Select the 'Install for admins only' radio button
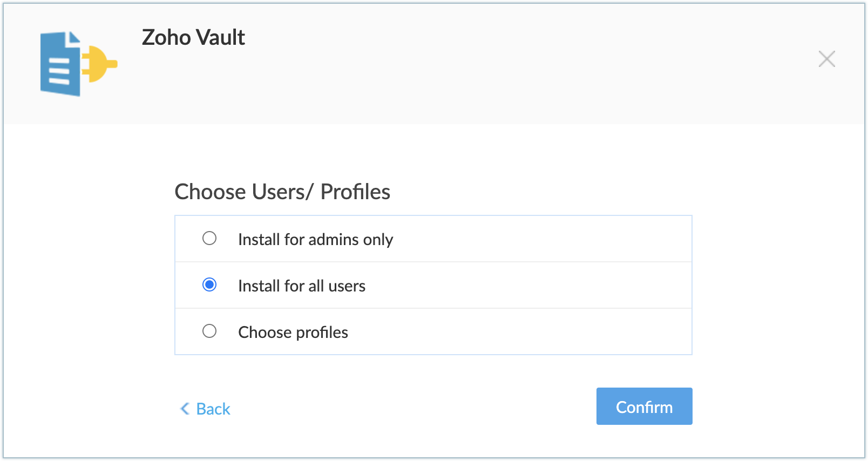This screenshot has width=868, height=461. point(209,239)
